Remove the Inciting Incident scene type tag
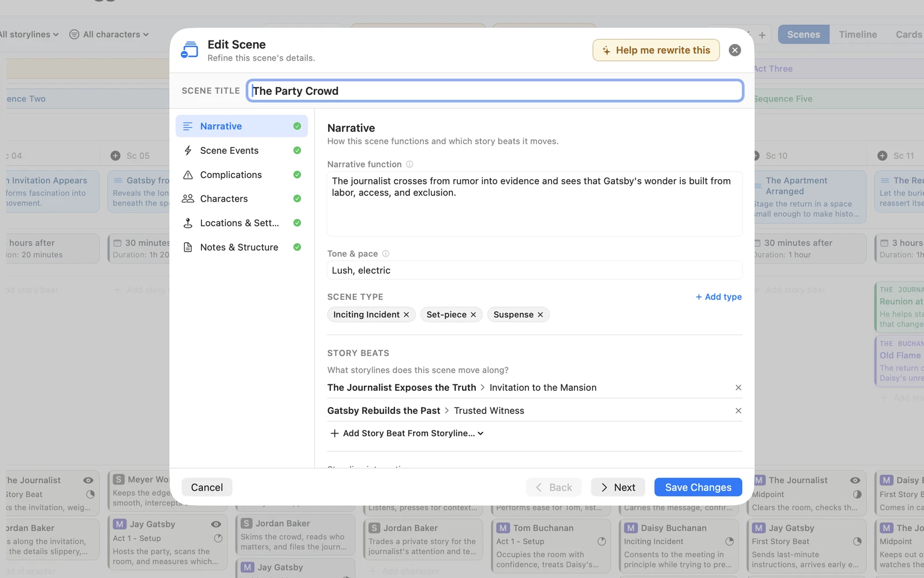This screenshot has width=924, height=578. click(407, 314)
